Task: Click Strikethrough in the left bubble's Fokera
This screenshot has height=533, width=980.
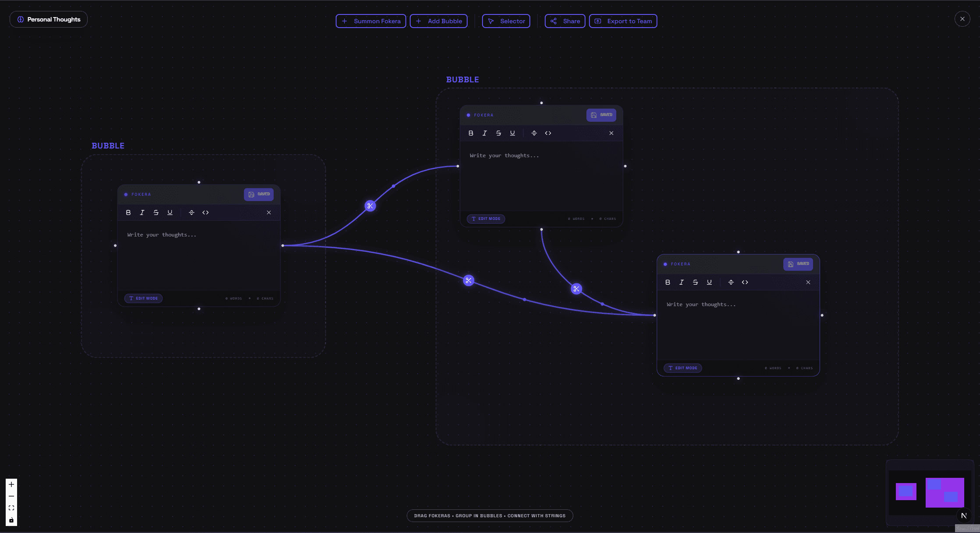Action: point(156,212)
